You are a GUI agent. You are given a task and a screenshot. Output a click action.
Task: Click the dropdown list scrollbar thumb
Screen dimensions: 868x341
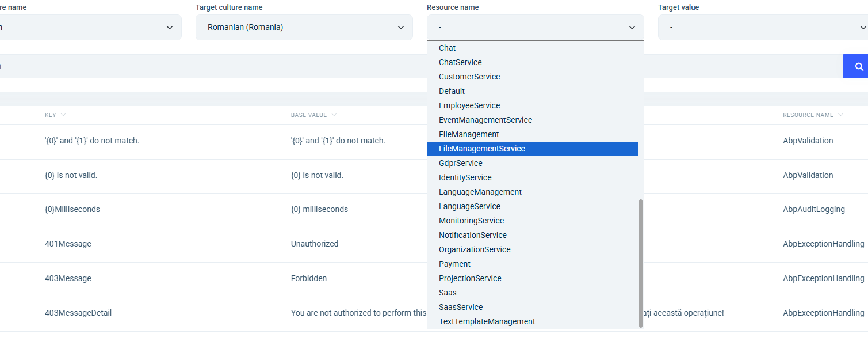pyautogui.click(x=641, y=263)
